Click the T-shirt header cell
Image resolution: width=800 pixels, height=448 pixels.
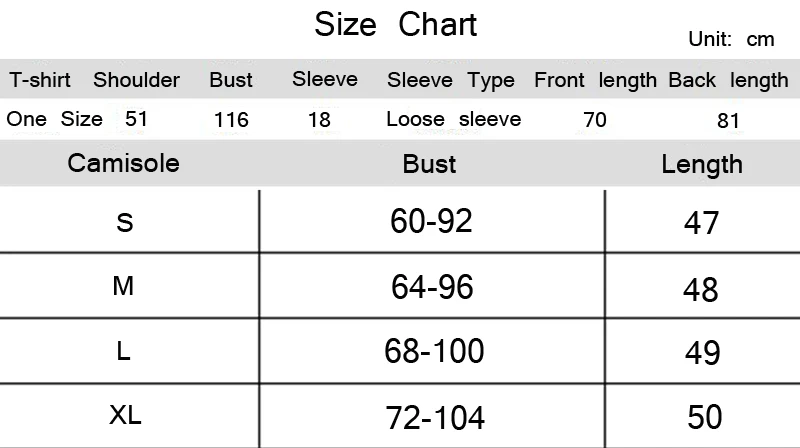coord(40,80)
